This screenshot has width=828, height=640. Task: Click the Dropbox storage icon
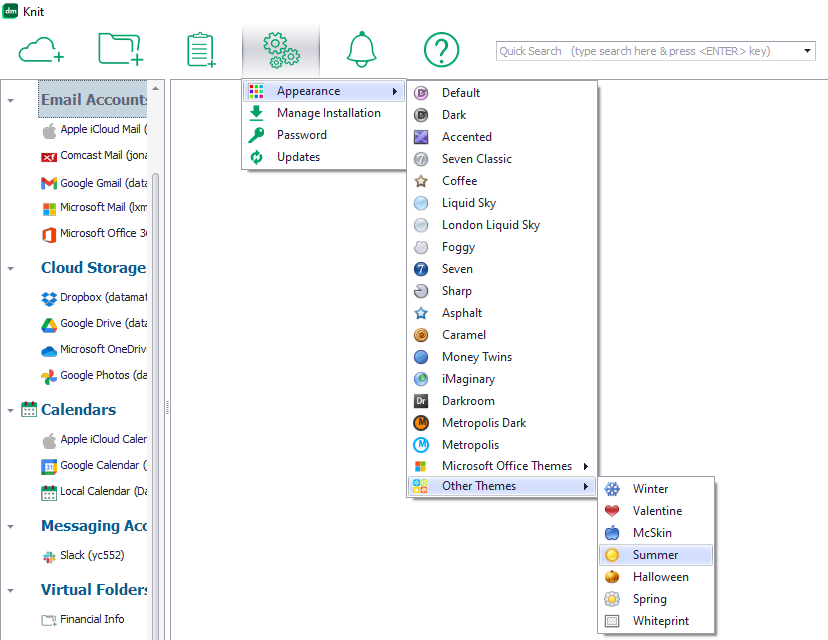(49, 298)
